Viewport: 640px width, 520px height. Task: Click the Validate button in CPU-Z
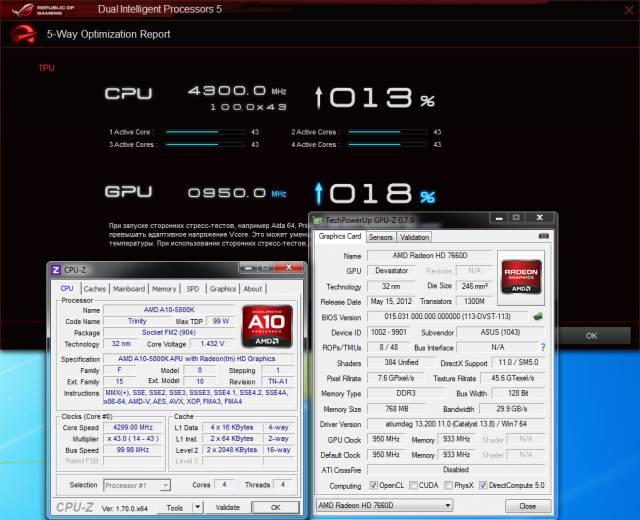point(227,507)
